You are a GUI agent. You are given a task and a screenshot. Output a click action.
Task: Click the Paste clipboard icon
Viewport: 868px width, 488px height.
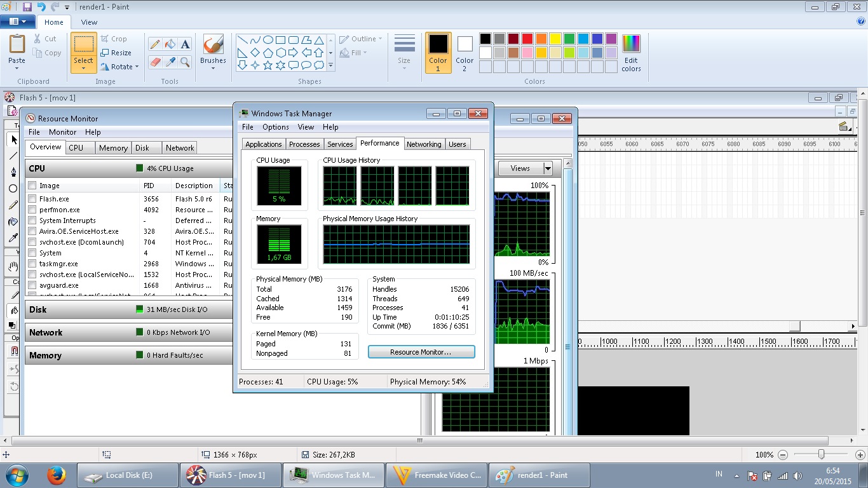[17, 44]
